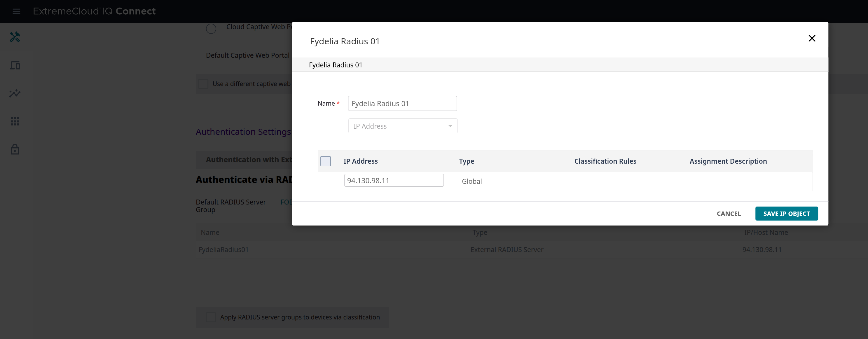The image size is (868, 339).
Task: Click the IP Address dropdown arrow
Action: pos(450,126)
